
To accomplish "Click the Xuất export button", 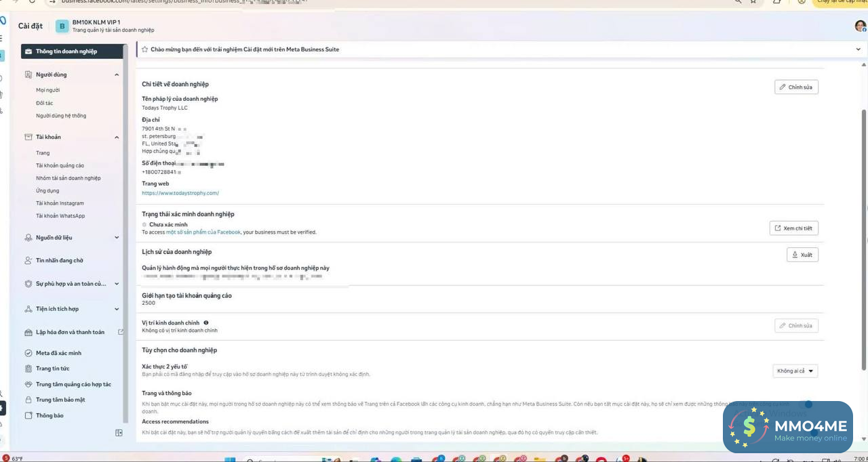I will coord(802,255).
